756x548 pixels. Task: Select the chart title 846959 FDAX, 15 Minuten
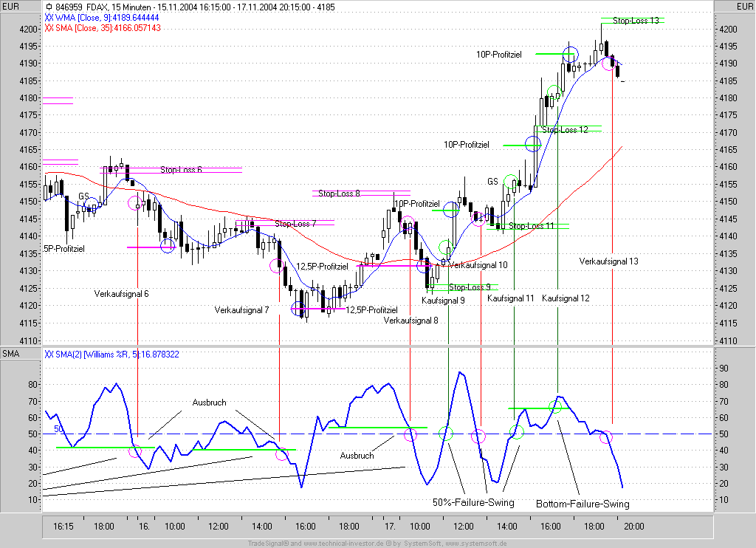coord(103,7)
